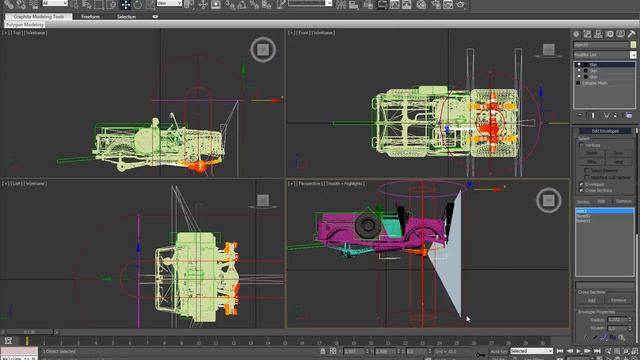Image resolution: width=640 pixels, height=360 pixels.
Task: Activate the Select and Move tool
Action: [x=125, y=5]
